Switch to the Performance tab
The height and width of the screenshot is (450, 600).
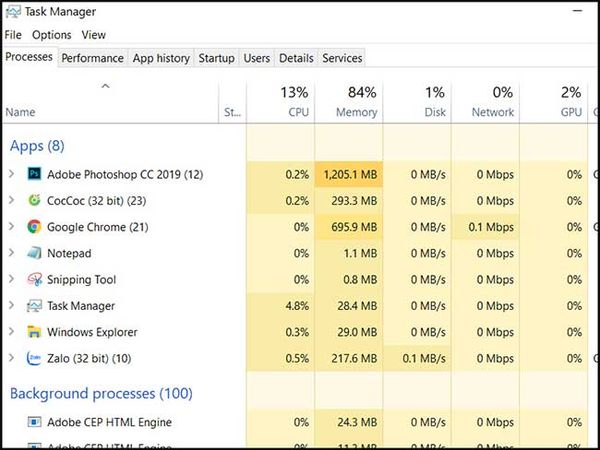(x=92, y=58)
